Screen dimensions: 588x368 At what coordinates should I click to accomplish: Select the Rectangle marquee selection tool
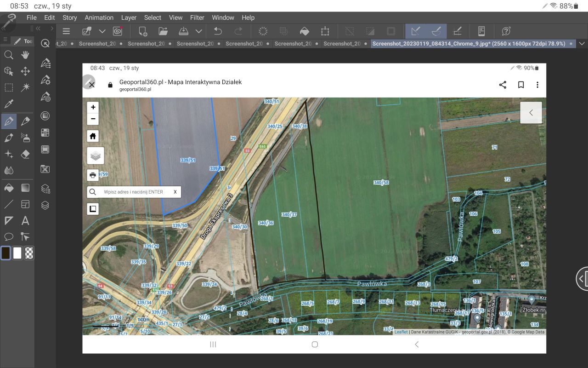[8, 87]
